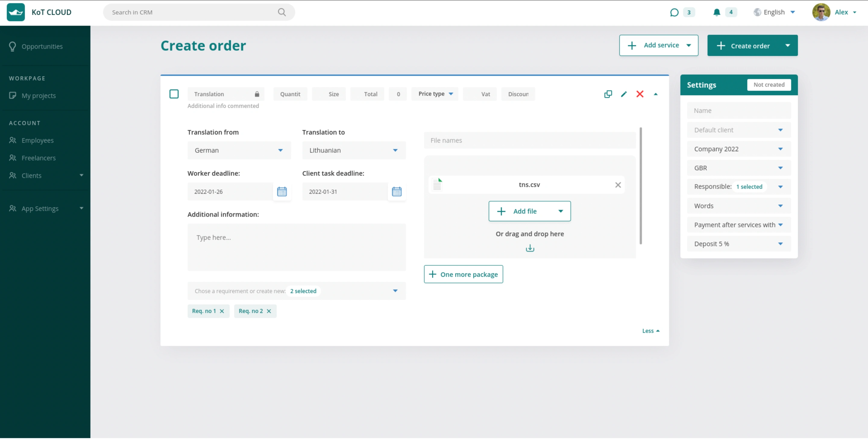
Task: Click the Additional information text area
Action: pos(296,248)
